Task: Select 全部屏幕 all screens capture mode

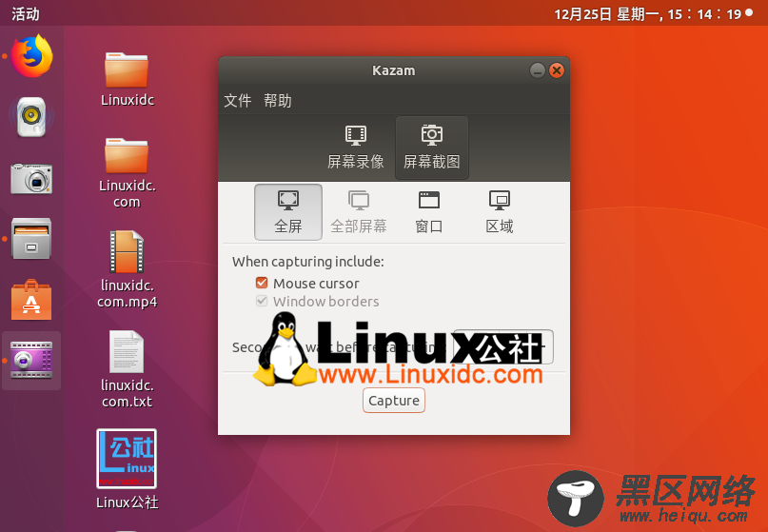Action: tap(359, 212)
